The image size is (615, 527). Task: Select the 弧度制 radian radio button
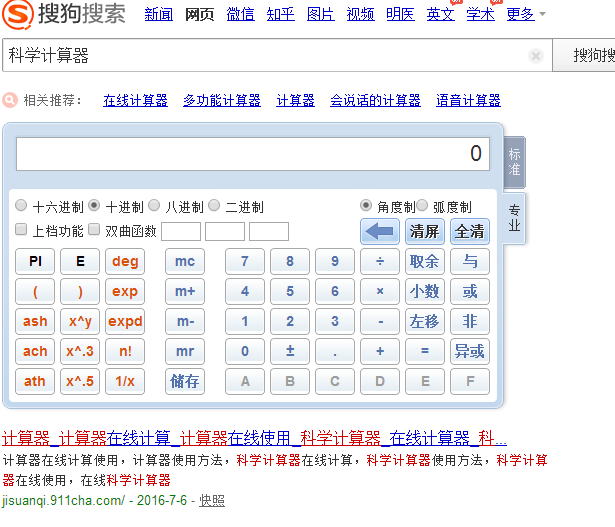pyautogui.click(x=421, y=206)
